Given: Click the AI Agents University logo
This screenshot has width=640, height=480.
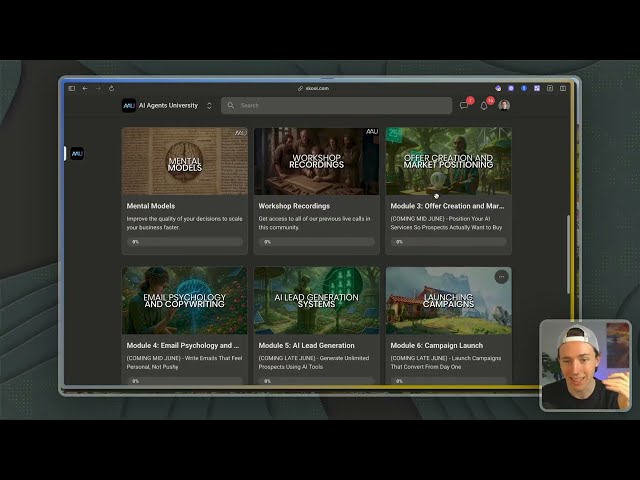Looking at the screenshot, I should 129,105.
